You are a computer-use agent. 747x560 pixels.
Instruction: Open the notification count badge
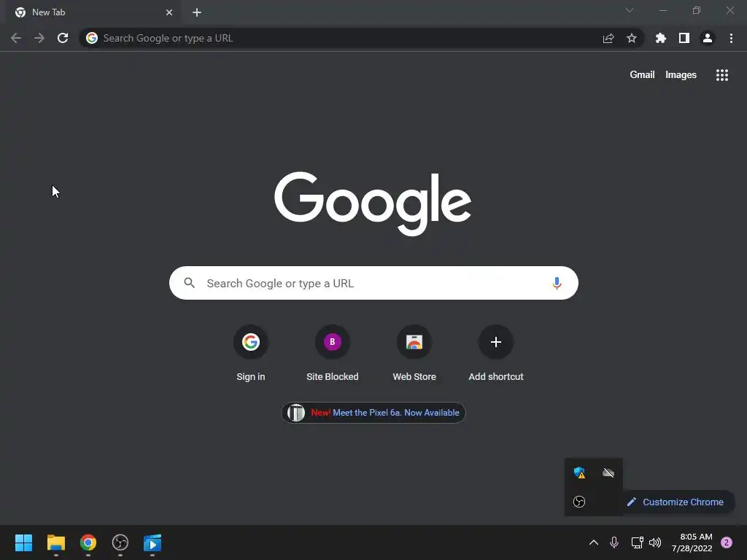click(x=727, y=542)
